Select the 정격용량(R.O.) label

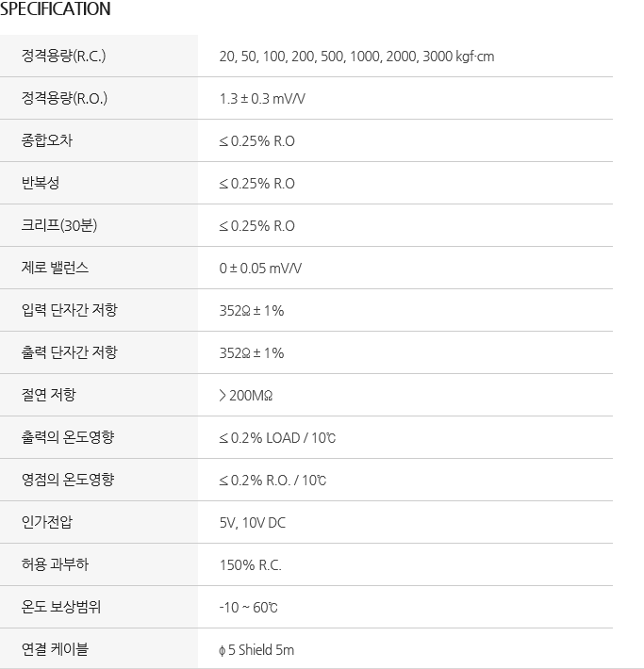(x=64, y=98)
